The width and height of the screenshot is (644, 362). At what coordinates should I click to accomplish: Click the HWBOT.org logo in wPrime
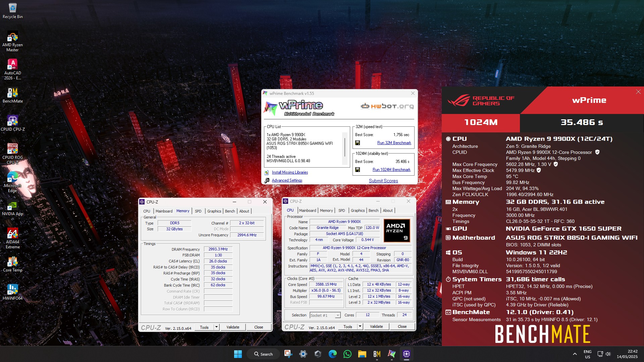click(387, 106)
